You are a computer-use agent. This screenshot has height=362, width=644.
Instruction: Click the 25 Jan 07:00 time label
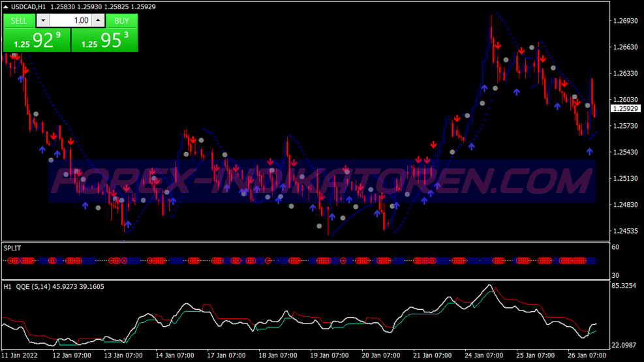click(536, 355)
